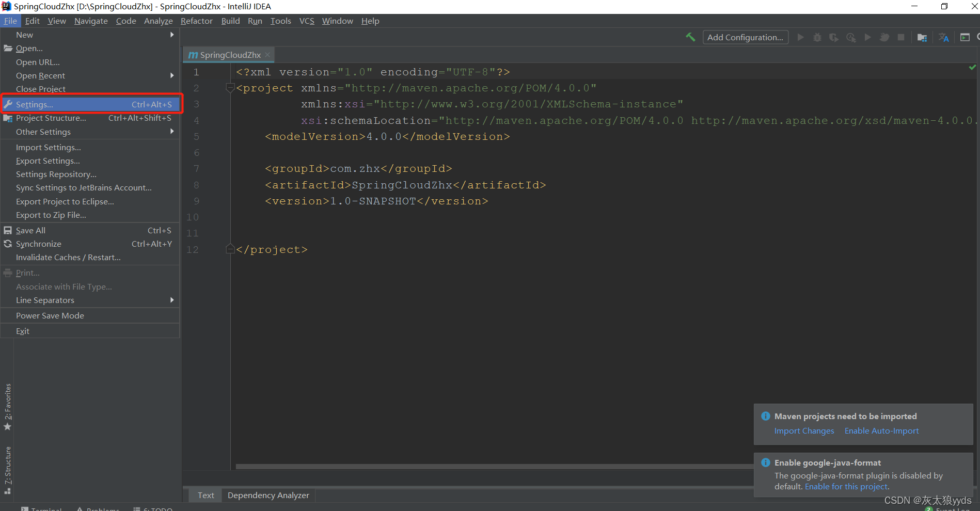Open the Edit menu
The image size is (980, 511).
[x=32, y=21]
